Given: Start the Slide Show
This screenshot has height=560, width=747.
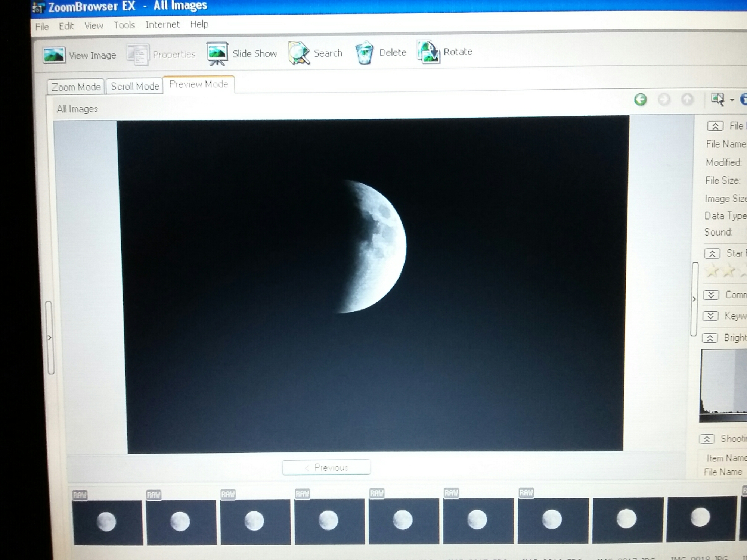Looking at the screenshot, I should (217, 53).
